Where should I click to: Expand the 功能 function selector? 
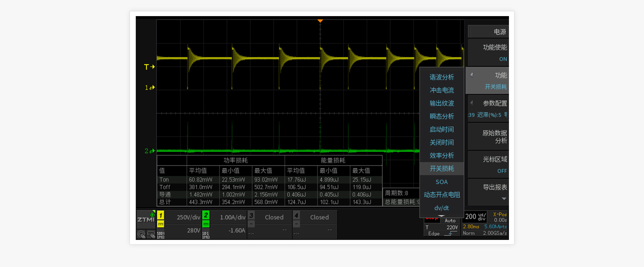(488, 80)
